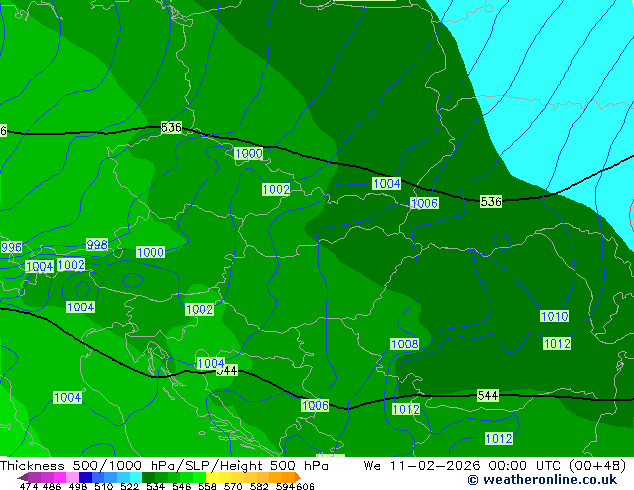Click the '536' height label on the western contour
This screenshot has width=634, height=490.
point(171,127)
